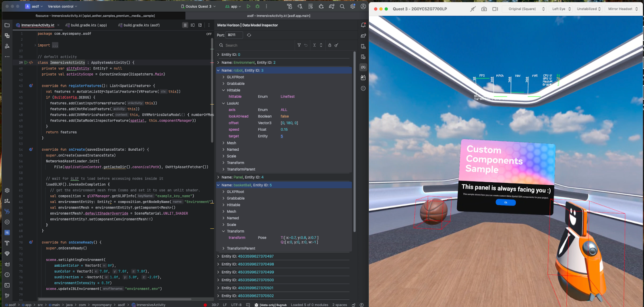Open Search Everywhere magnifier icon
644x307 pixels.
(342, 6)
